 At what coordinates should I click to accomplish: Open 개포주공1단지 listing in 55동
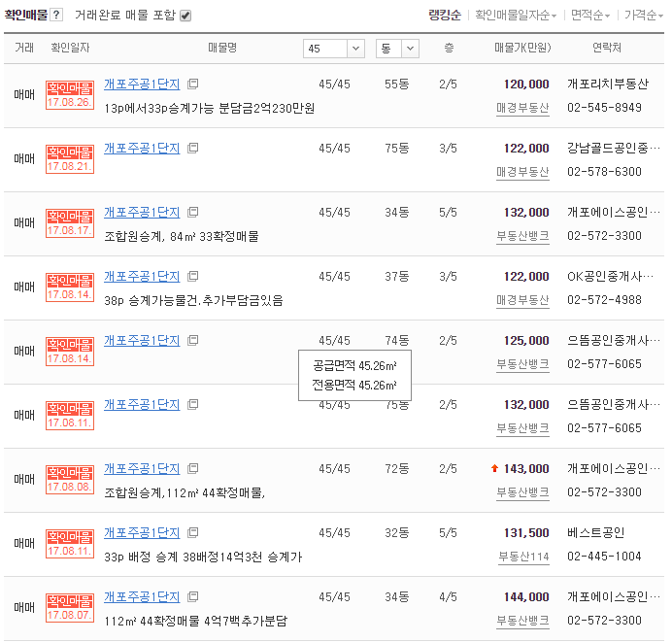[x=142, y=84]
